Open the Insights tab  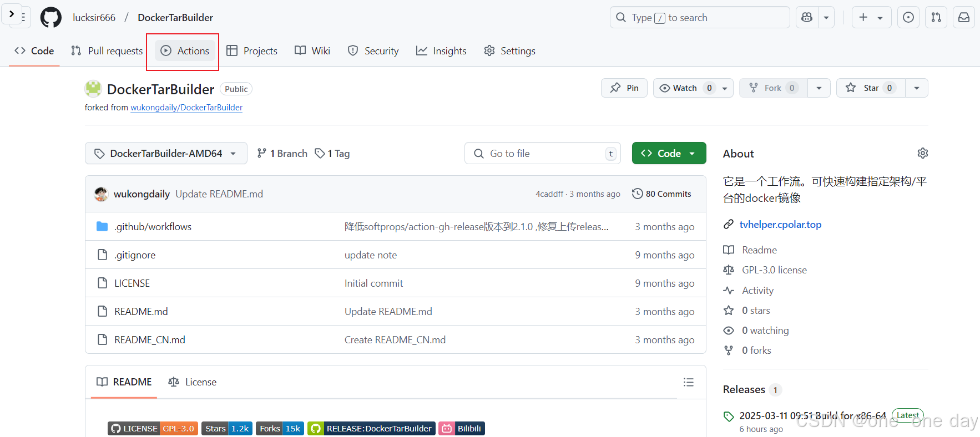[x=441, y=50]
